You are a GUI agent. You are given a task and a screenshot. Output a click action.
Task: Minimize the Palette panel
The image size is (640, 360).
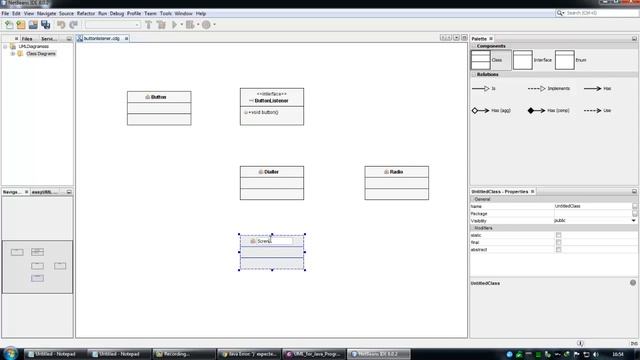pyautogui.click(x=634, y=39)
